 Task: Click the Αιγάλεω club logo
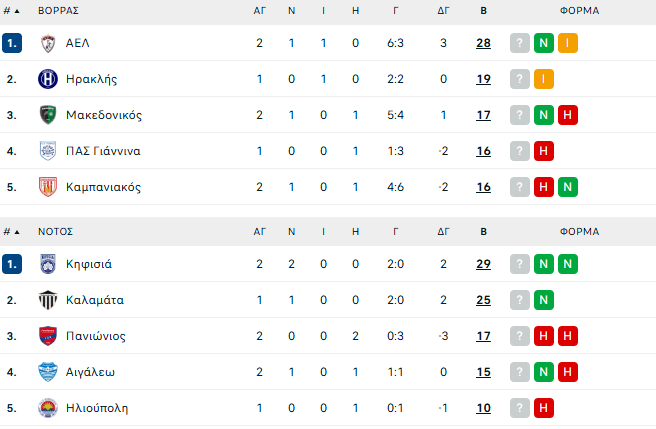pyautogui.click(x=48, y=372)
